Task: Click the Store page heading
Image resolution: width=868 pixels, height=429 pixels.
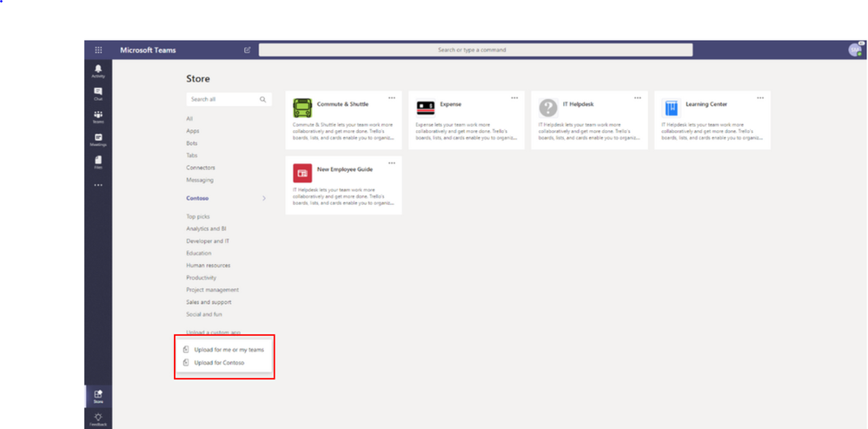Action: (x=198, y=79)
